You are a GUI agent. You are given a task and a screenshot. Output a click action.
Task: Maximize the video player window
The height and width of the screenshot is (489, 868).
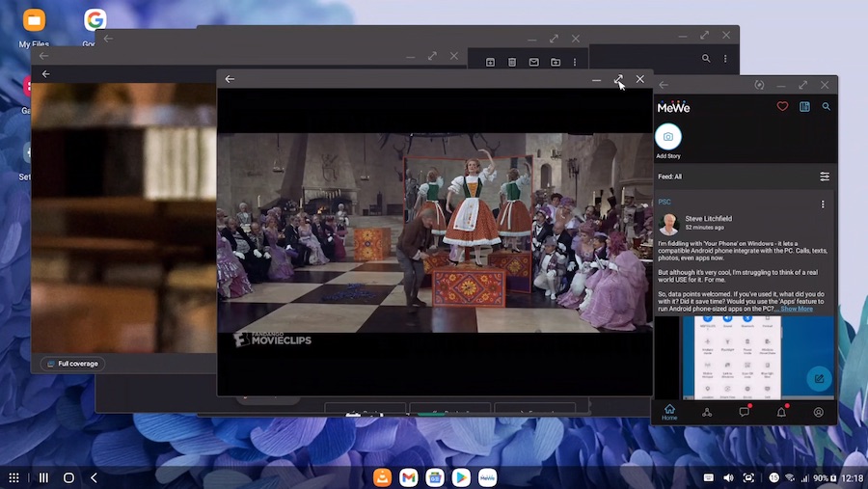618,79
